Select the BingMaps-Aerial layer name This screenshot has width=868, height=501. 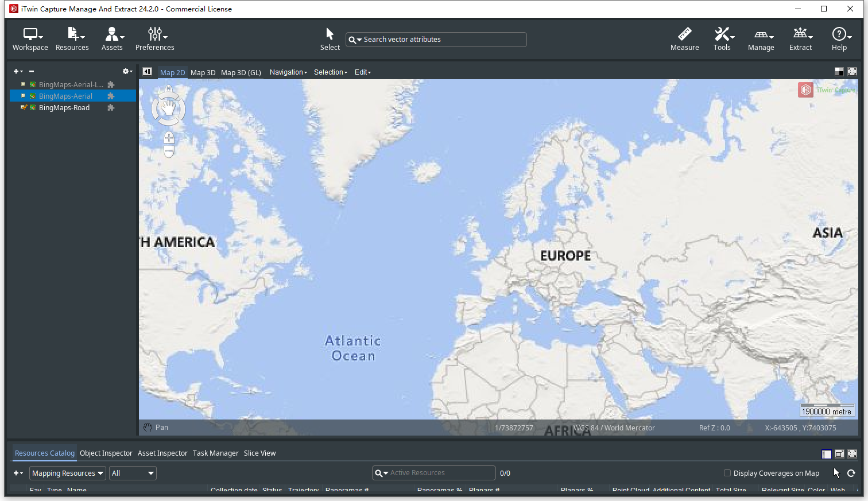(x=65, y=96)
